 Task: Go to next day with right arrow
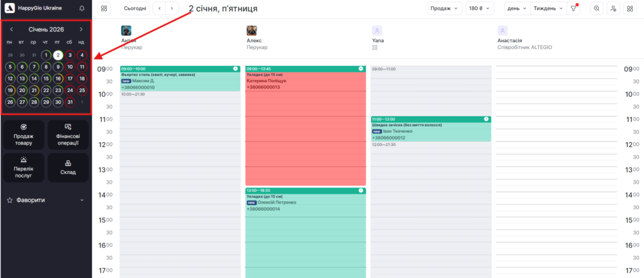click(x=172, y=8)
